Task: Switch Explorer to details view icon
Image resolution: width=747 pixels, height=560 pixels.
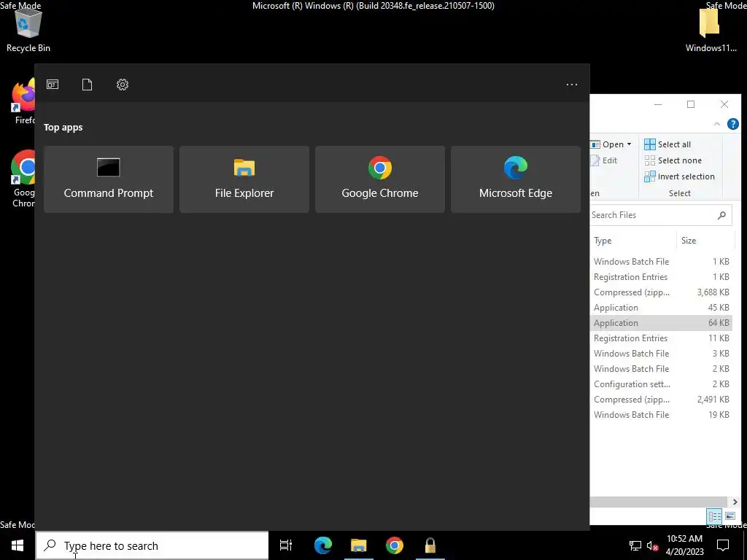Action: pyautogui.click(x=714, y=516)
